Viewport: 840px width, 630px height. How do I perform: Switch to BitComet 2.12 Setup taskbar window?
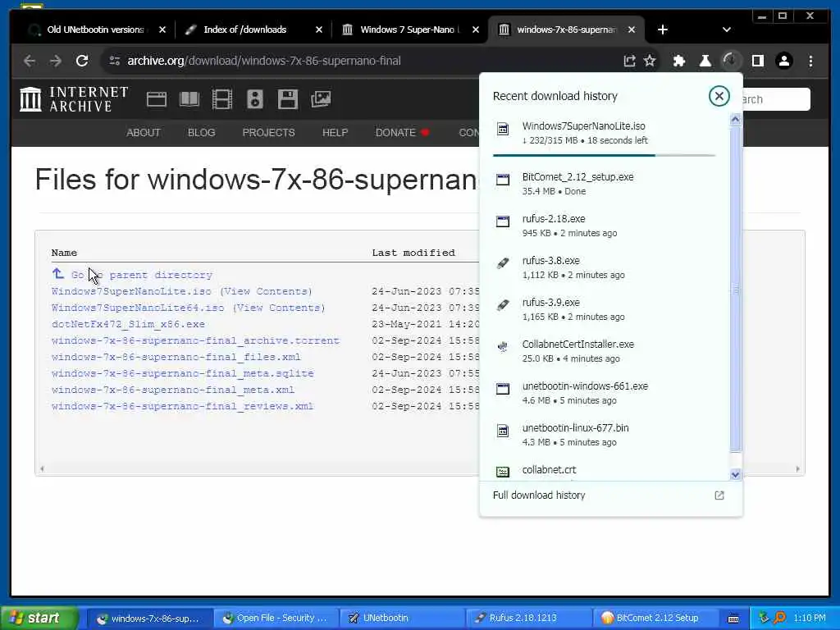[x=655, y=619]
